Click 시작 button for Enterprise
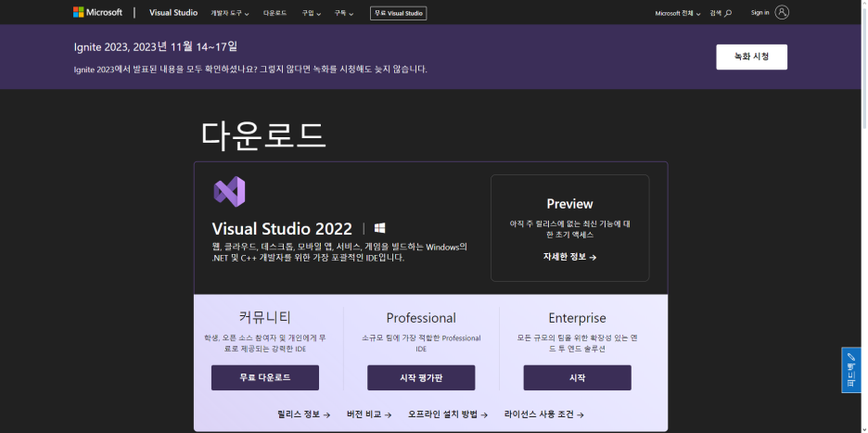 578,377
